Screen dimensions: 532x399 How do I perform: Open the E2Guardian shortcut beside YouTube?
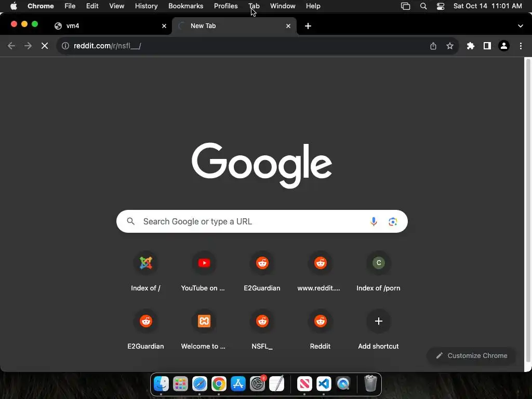pos(262,272)
